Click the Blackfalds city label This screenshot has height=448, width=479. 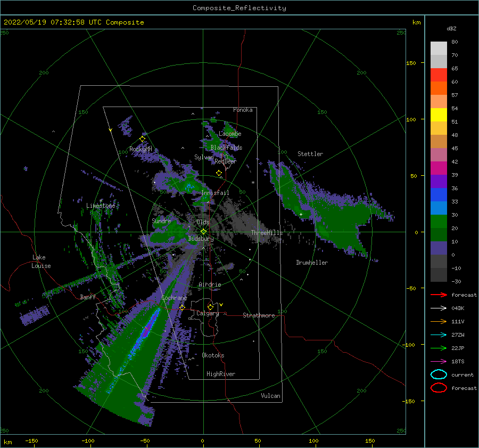(x=226, y=148)
